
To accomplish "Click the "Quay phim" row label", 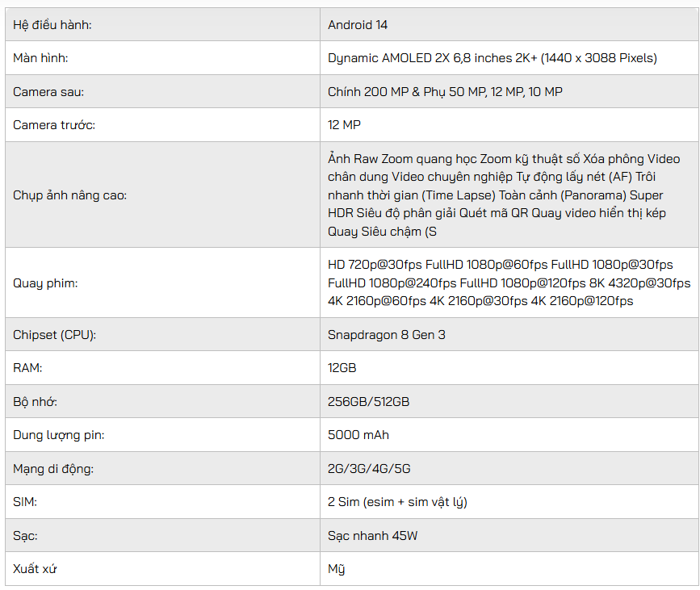I will pos(45,284).
